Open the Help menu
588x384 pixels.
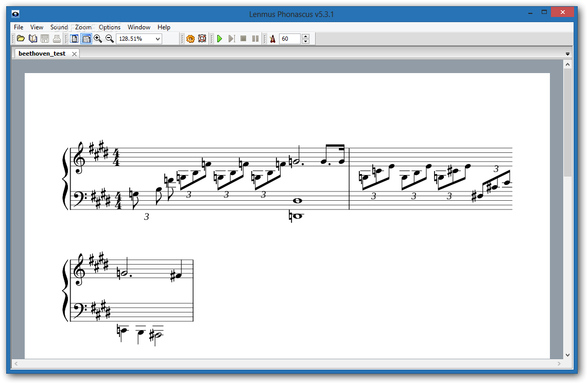164,27
